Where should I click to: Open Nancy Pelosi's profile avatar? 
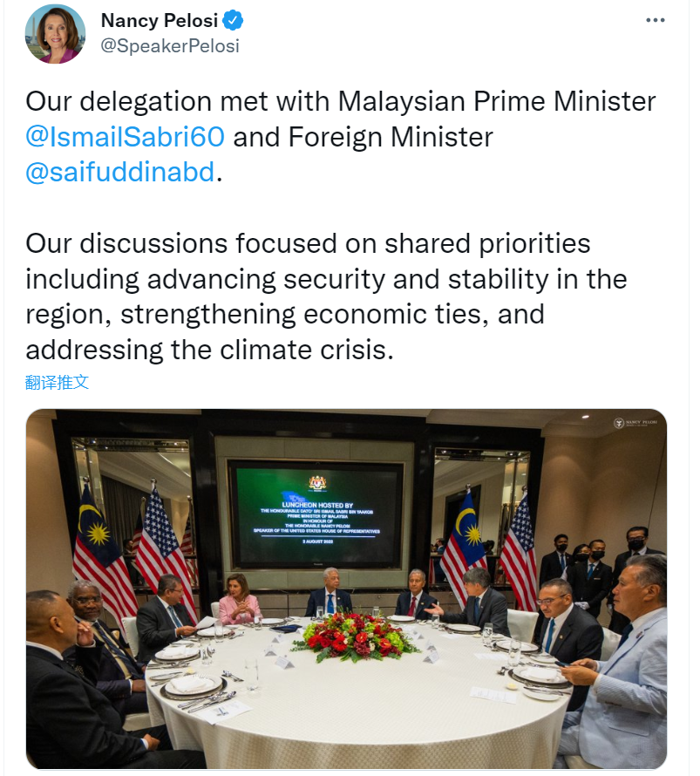[55, 33]
